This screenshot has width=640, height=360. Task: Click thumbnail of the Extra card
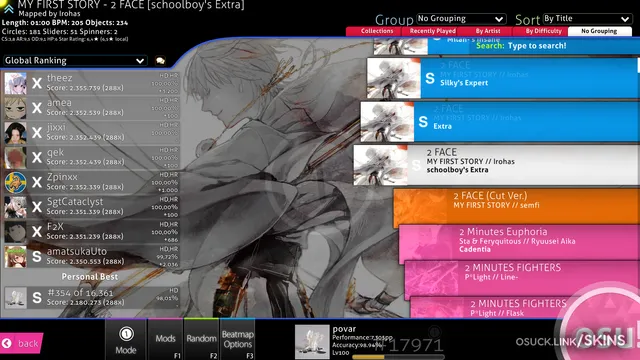pos(387,122)
